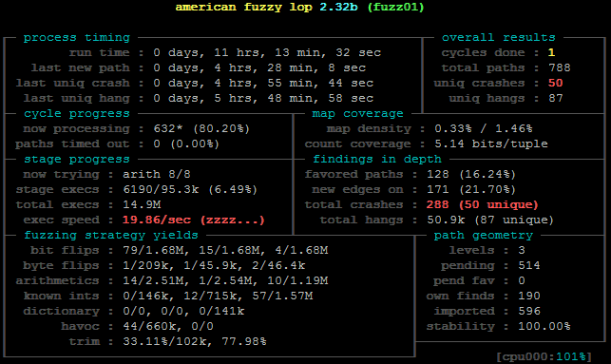Viewport: 611px width, 364px height.
Task: Click the 'known ints' label
Action: pos(62,296)
